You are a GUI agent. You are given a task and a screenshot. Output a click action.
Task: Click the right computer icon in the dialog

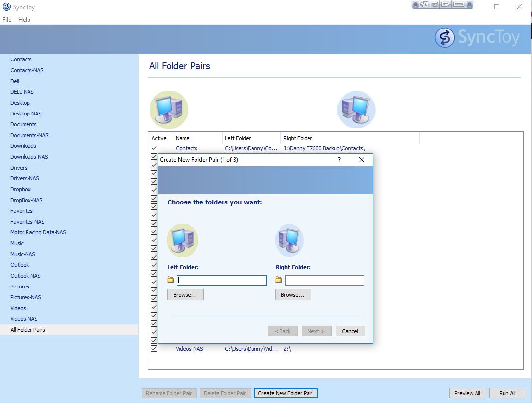click(289, 240)
